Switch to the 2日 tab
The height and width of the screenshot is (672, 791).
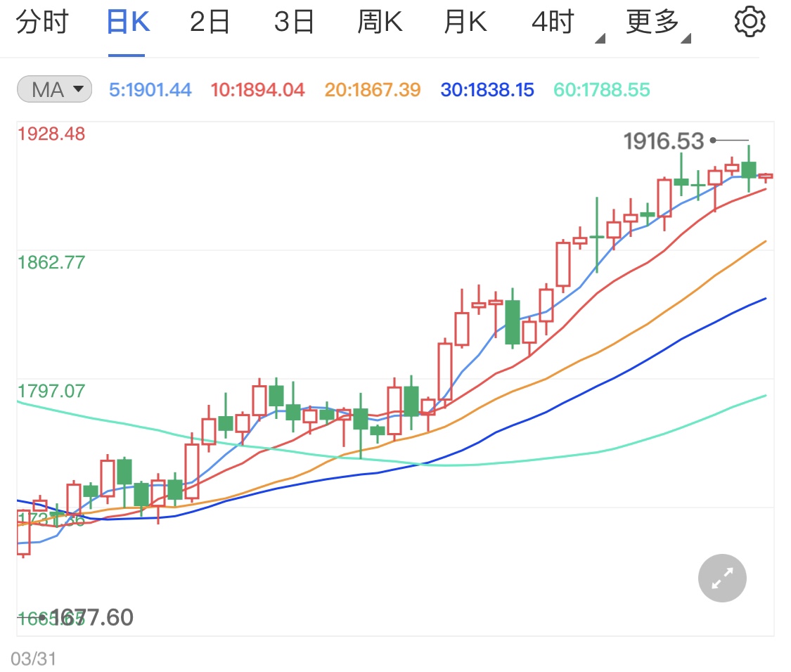click(x=210, y=22)
